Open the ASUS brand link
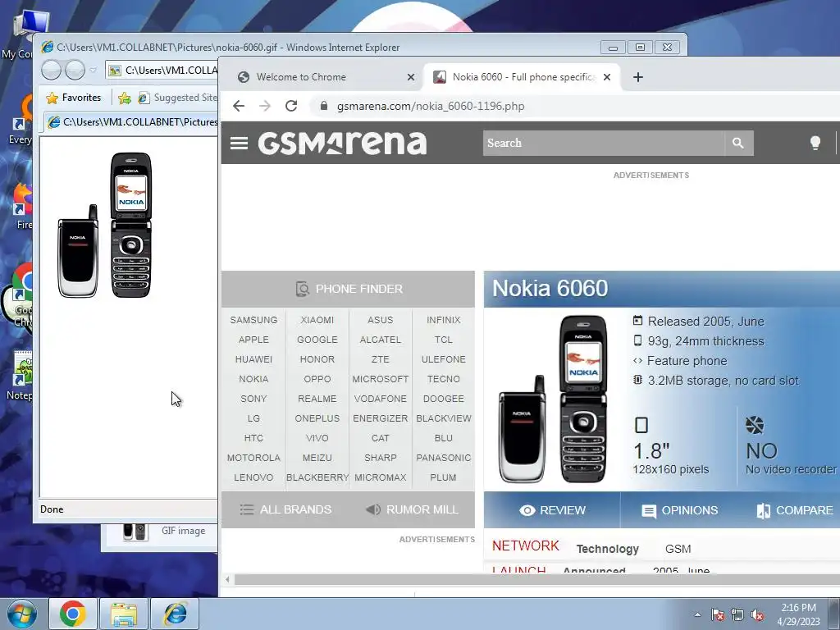The width and height of the screenshot is (840, 630). coord(381,320)
